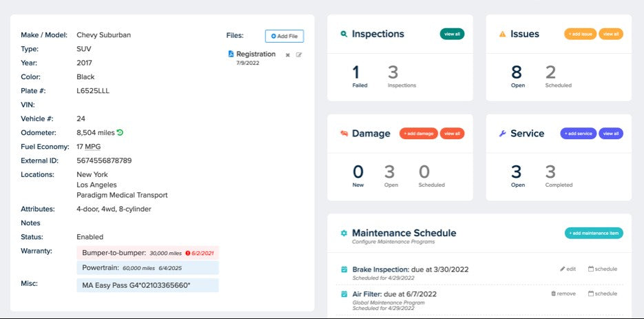Screen dimensions: 644x319
Task: Click the add service button
Action: pos(578,134)
